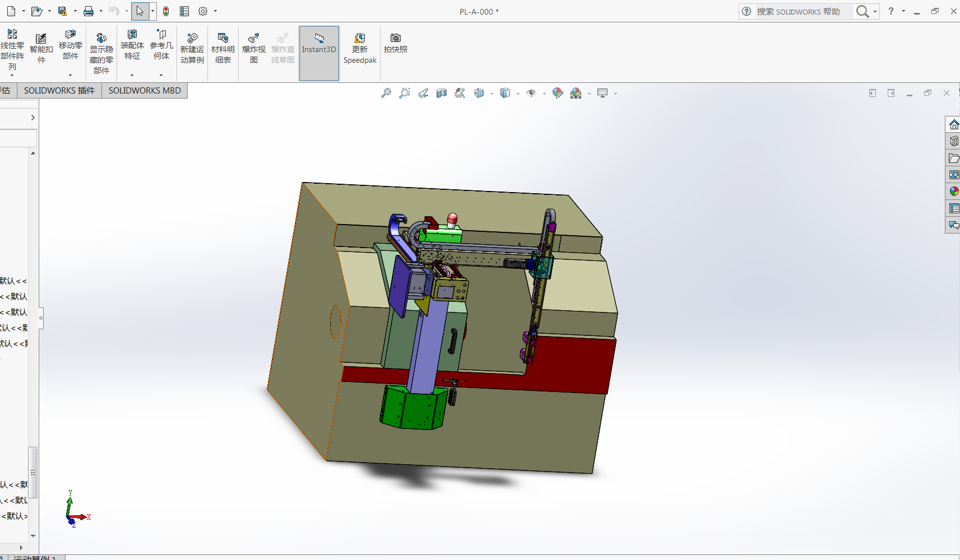Expand the 装配体特征 dropdown arrow

click(132, 75)
